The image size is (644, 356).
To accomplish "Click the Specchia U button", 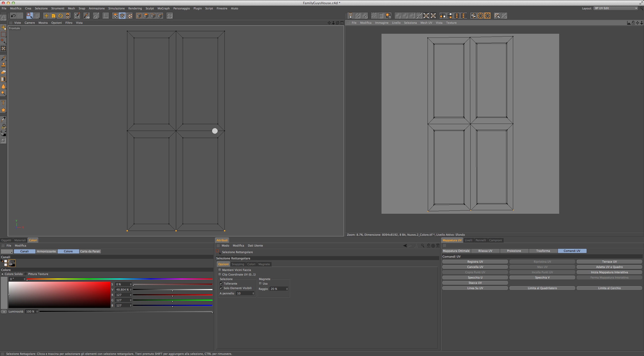I will click(x=475, y=277).
